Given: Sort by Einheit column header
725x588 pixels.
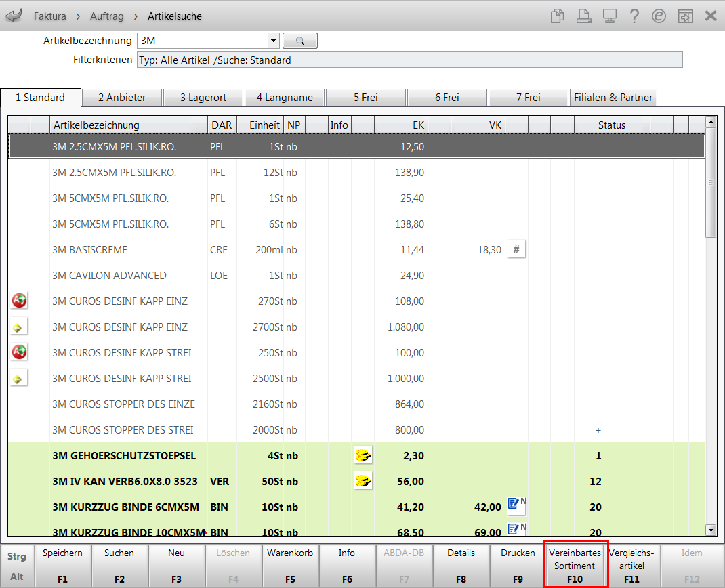Looking at the screenshot, I should point(261,125).
